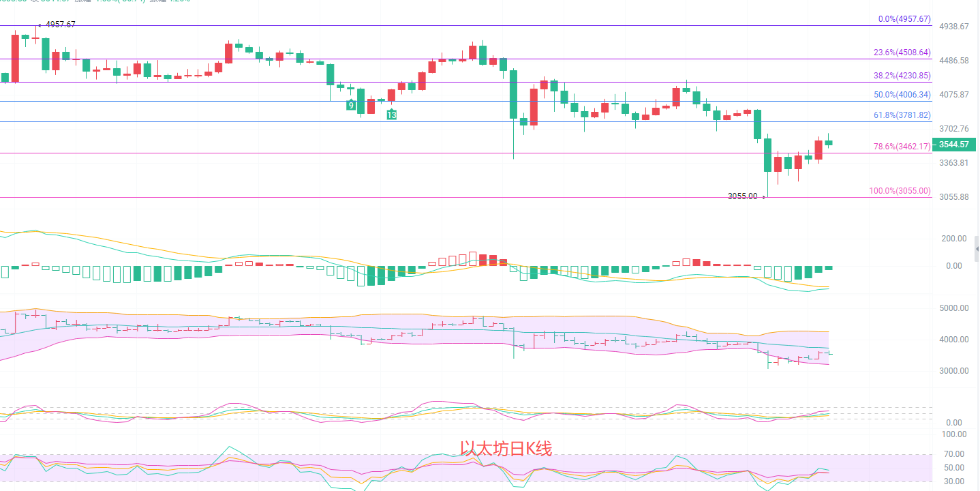Click the 4957.67 high price marker

(x=60, y=25)
